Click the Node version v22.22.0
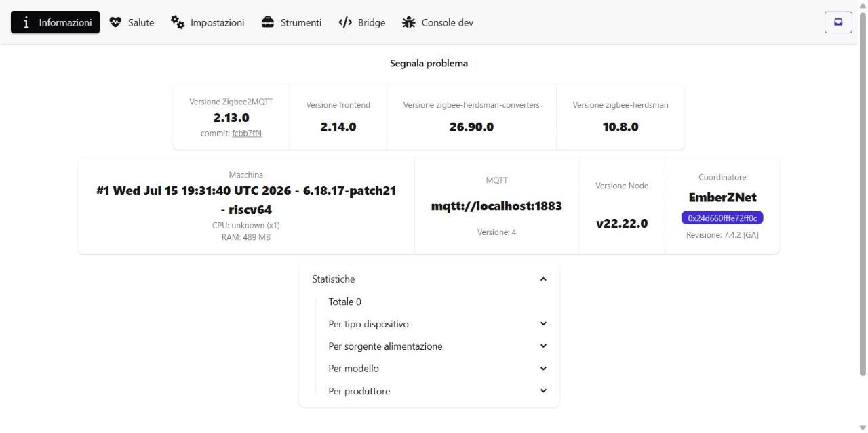The width and height of the screenshot is (868, 433). tap(622, 223)
